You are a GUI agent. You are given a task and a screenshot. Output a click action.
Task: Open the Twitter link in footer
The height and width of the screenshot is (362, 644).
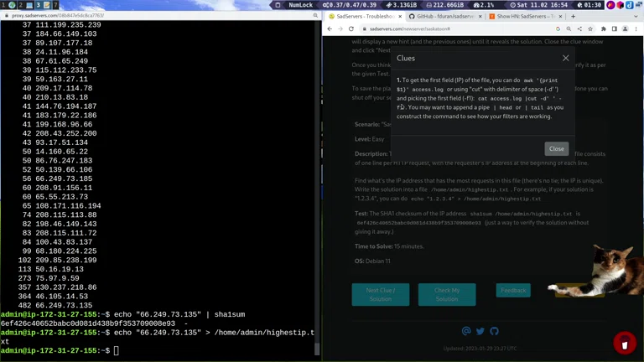coord(480,331)
